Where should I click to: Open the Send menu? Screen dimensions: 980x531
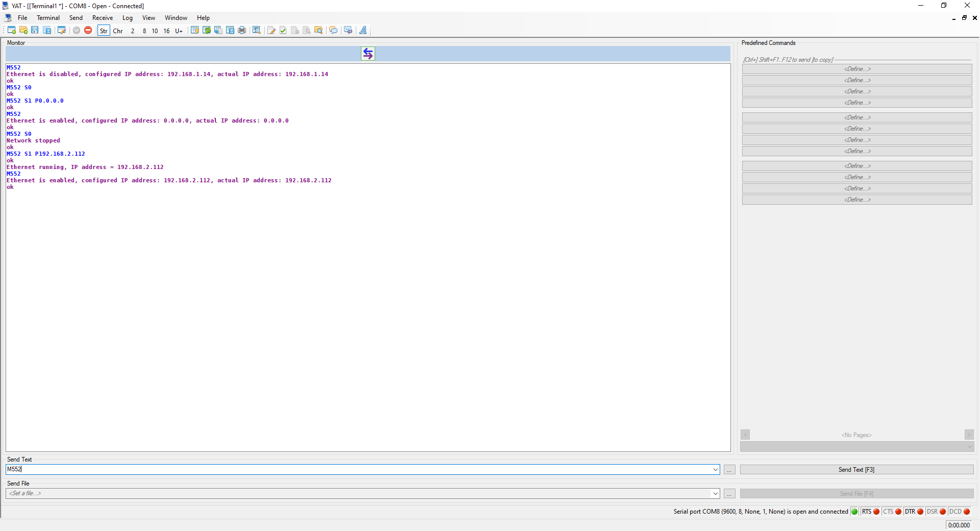pyautogui.click(x=76, y=18)
